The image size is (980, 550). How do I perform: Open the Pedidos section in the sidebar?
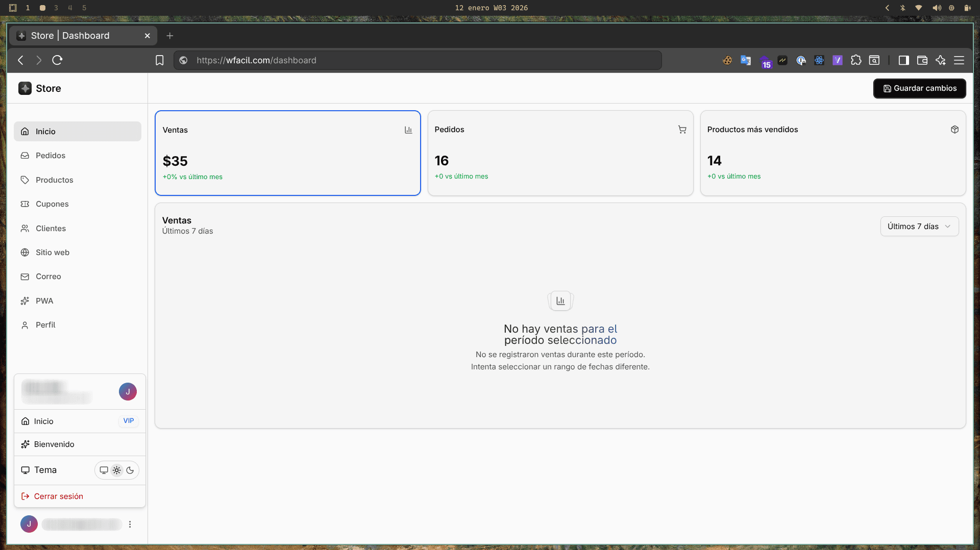point(50,155)
